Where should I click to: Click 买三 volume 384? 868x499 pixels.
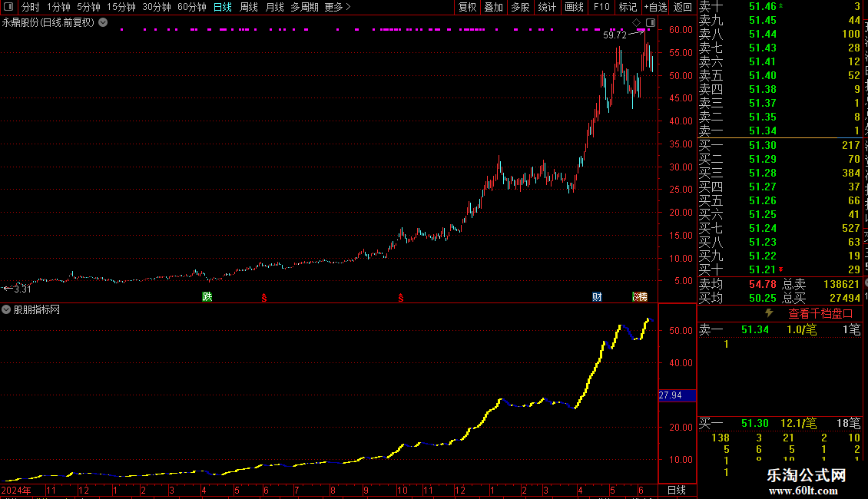(851, 173)
